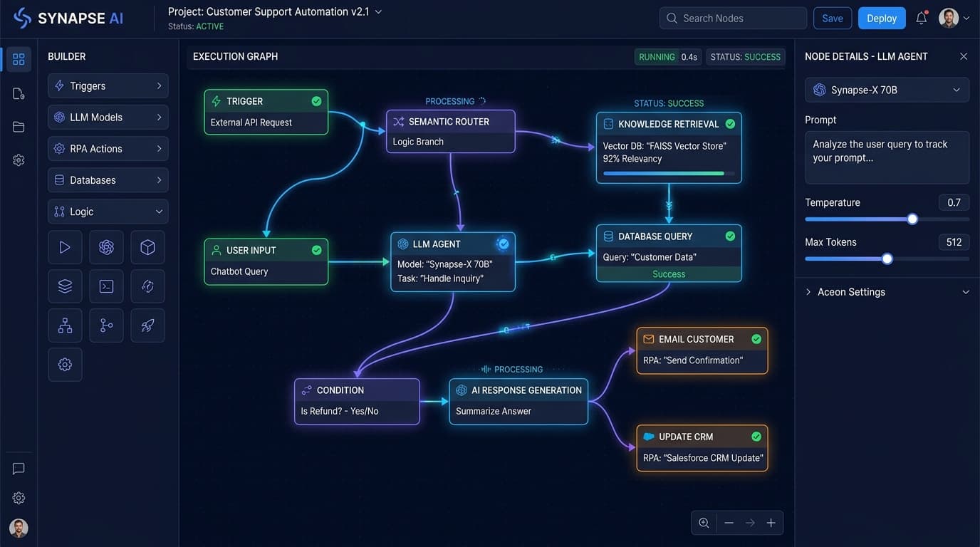Choose the stacked layers icon in palette

click(x=65, y=286)
